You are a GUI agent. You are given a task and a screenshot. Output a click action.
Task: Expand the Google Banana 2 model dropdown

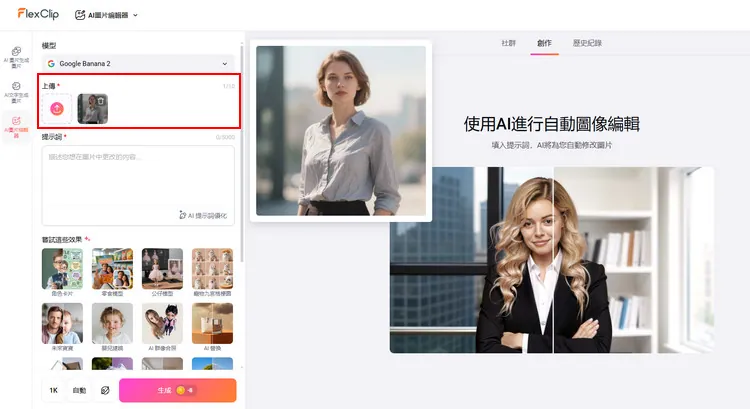pos(138,63)
